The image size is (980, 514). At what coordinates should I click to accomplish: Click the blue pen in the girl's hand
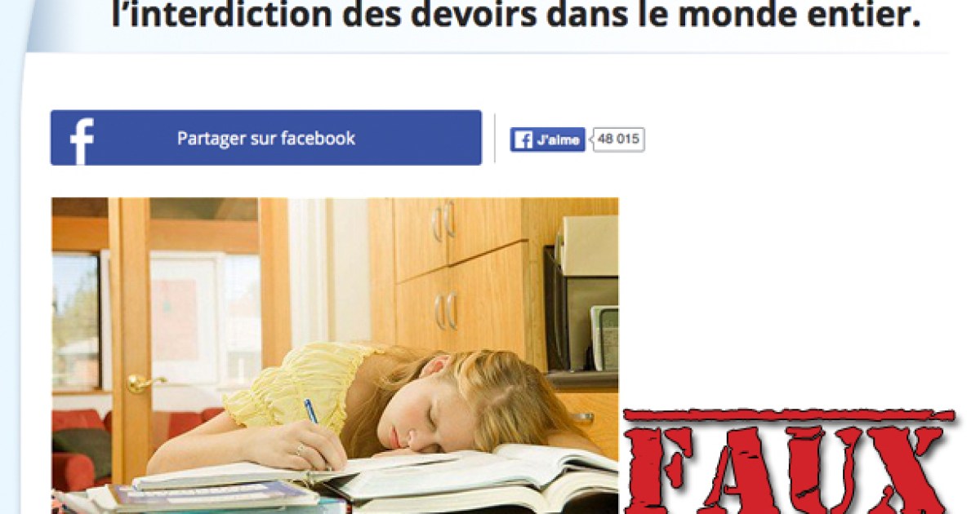[310, 412]
